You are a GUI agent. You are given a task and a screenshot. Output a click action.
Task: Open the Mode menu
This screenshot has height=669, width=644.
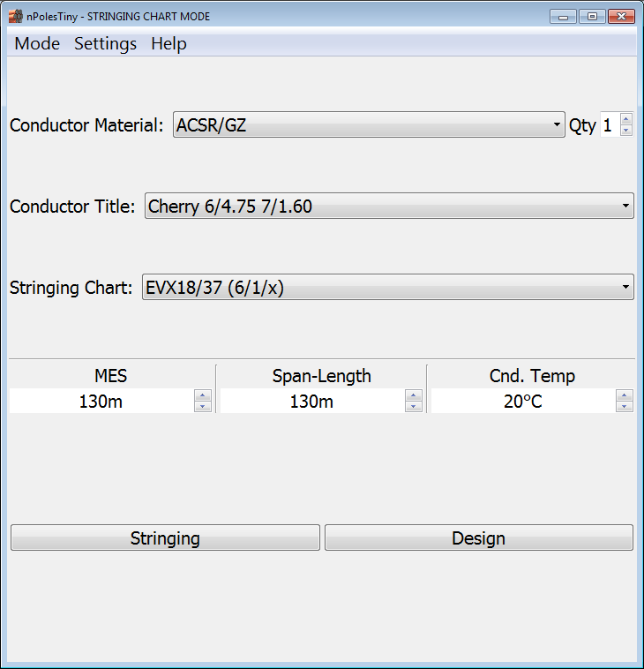tap(37, 43)
